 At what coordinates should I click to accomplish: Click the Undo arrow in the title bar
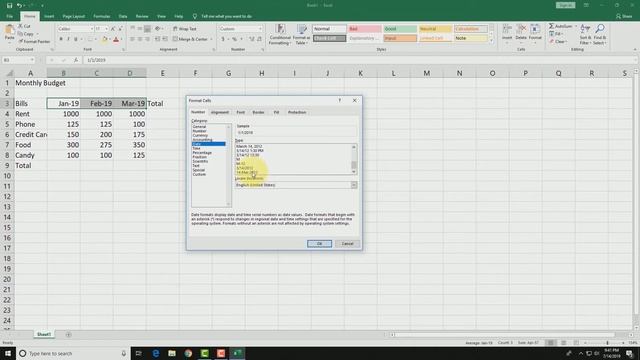19,6
